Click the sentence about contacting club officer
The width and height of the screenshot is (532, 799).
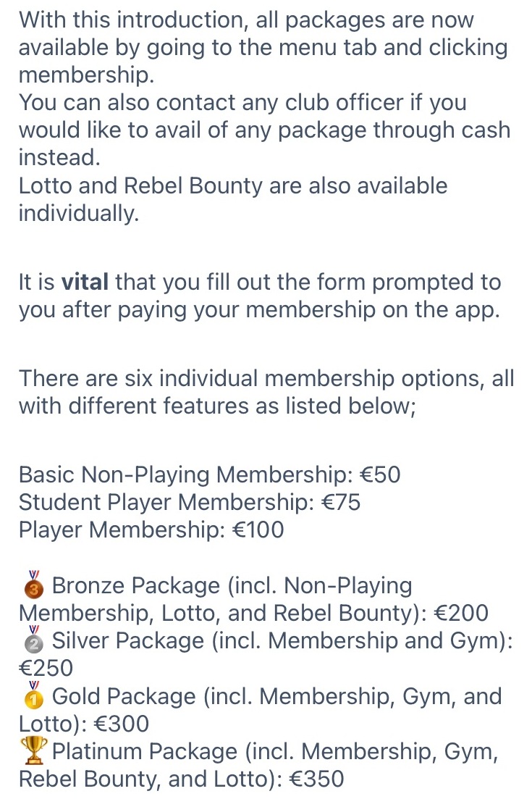coord(265,130)
